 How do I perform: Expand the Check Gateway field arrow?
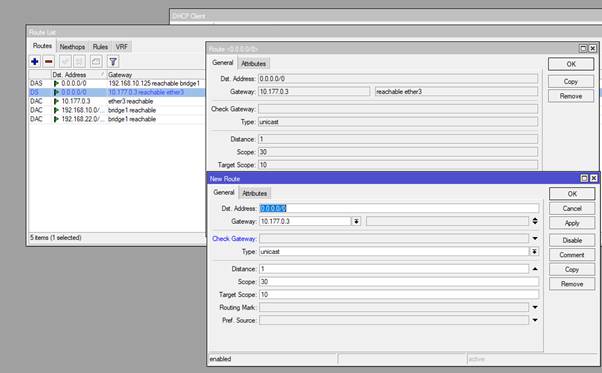tap(535, 238)
